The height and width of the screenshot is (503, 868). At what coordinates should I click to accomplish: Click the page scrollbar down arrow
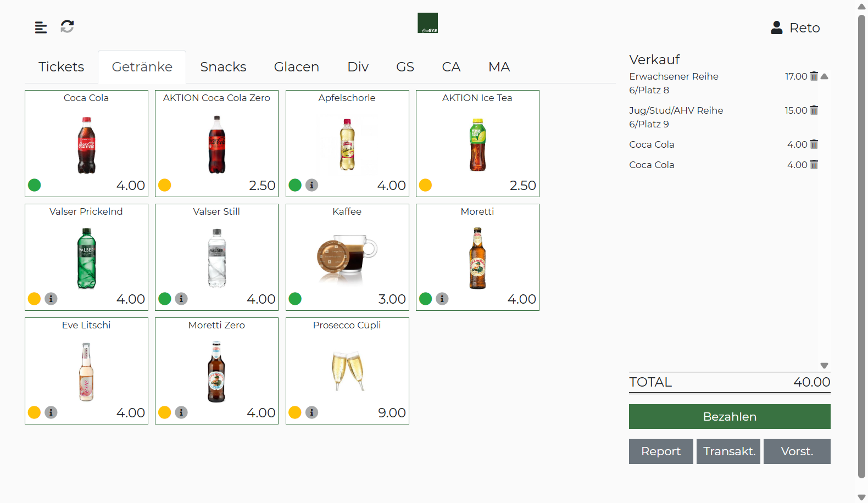pos(861,498)
